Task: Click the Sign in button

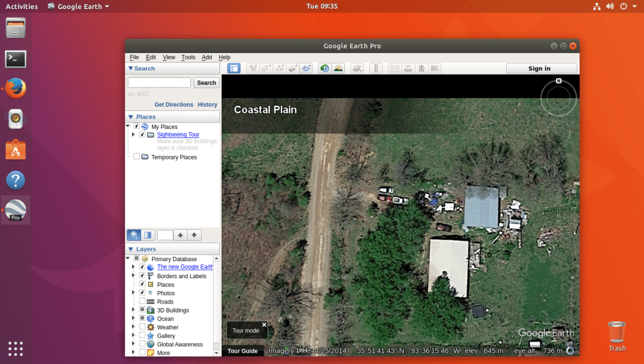Action: pos(541,68)
